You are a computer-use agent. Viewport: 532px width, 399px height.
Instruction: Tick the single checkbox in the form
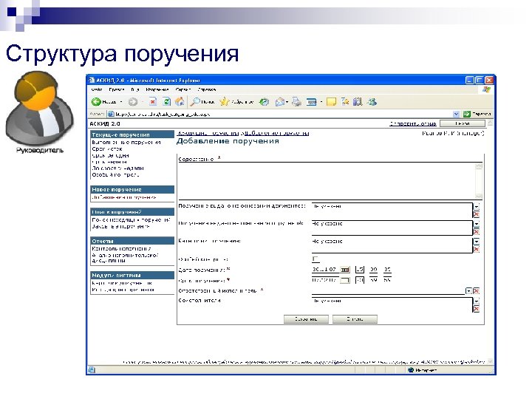tap(316, 259)
